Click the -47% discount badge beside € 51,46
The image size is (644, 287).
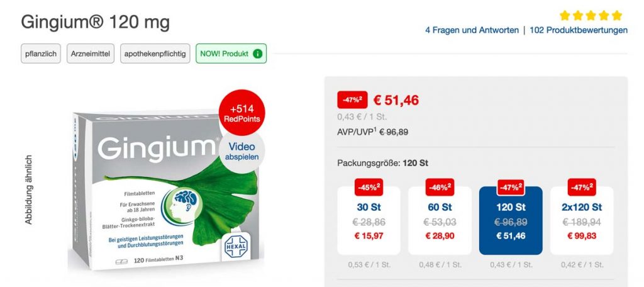352,100
